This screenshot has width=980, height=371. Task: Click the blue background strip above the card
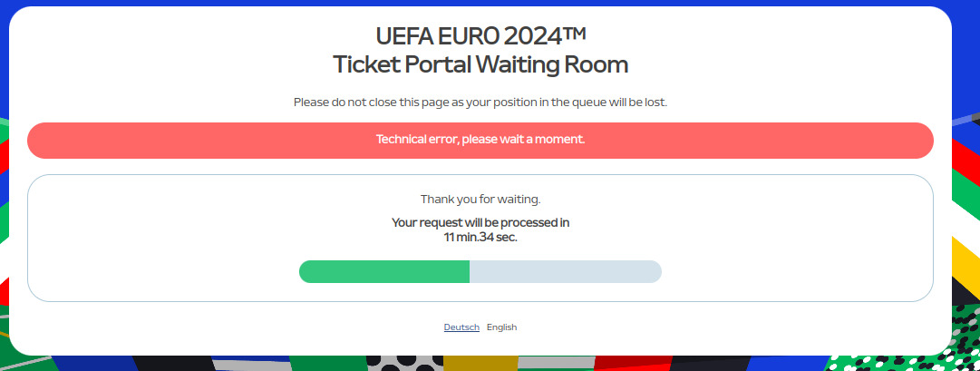(x=490, y=3)
